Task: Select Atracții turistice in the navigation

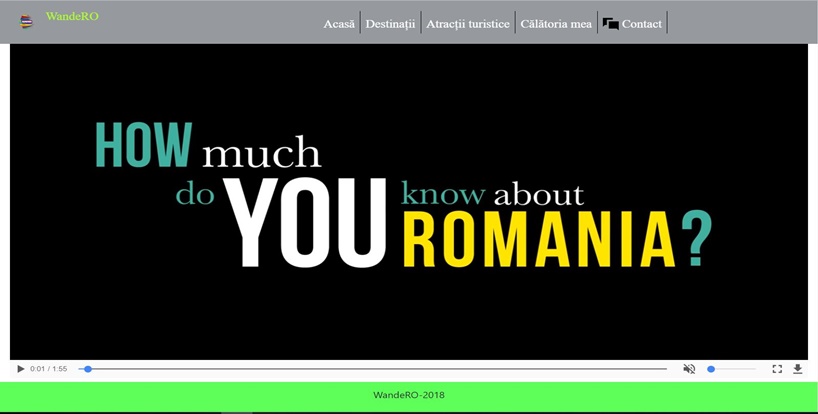Action: click(468, 24)
